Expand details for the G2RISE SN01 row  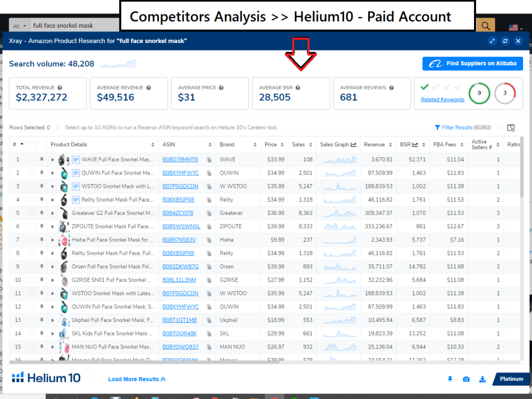[x=53, y=280]
